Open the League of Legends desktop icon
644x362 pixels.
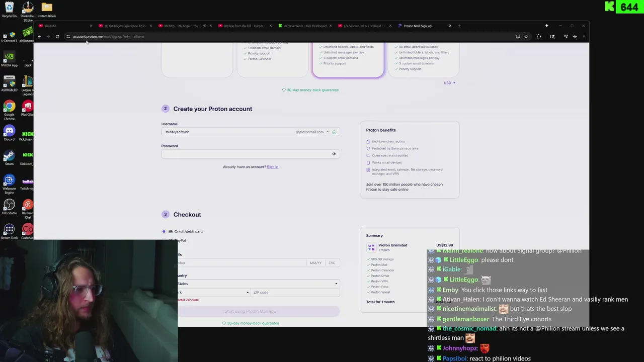(x=28, y=86)
